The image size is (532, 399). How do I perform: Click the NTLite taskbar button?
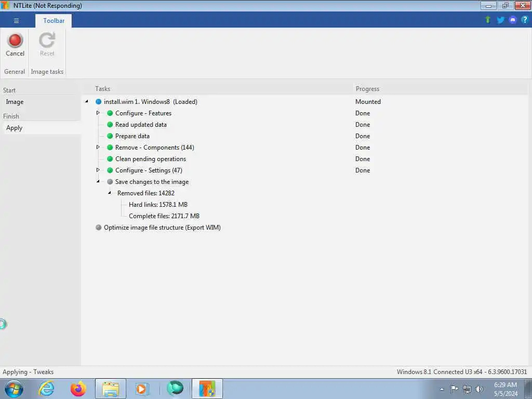[x=207, y=389]
